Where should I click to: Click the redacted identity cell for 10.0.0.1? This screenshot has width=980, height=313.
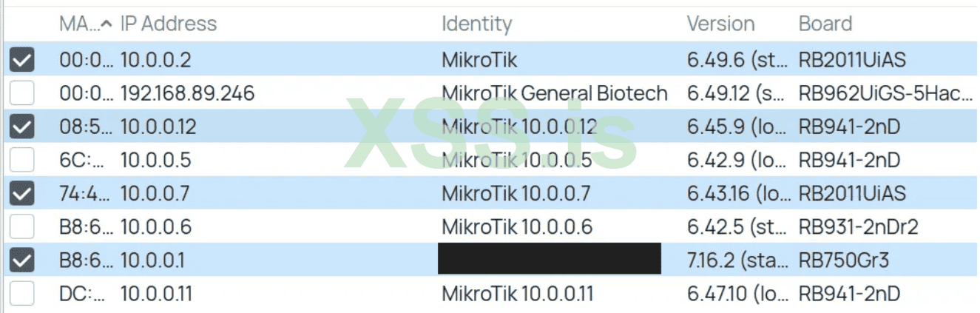(x=549, y=260)
